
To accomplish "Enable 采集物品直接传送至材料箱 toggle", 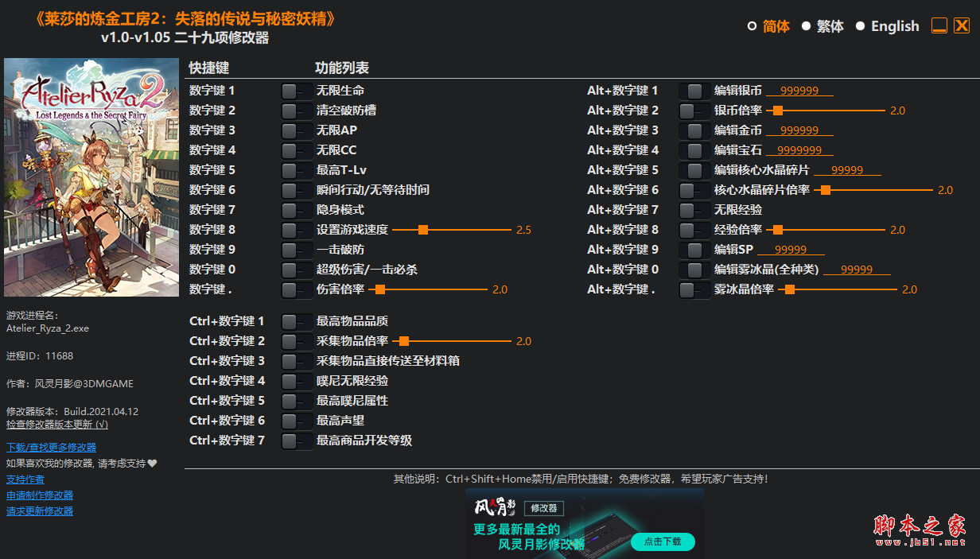I will [x=297, y=361].
